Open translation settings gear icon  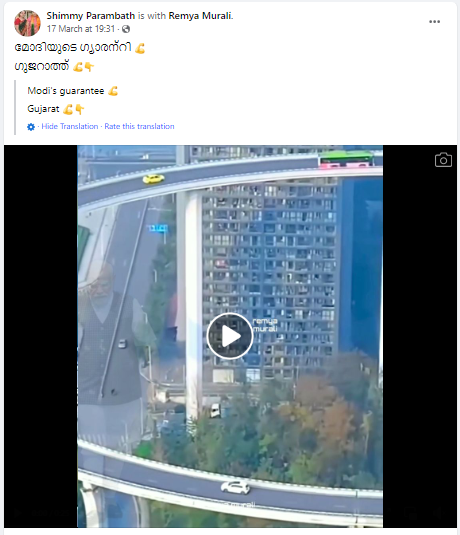coord(31,127)
